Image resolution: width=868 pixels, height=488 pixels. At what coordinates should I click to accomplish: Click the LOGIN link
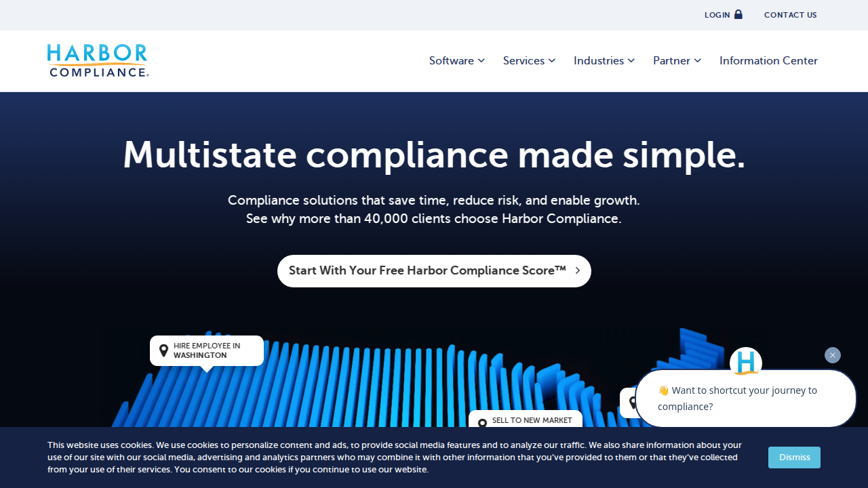[x=724, y=15]
